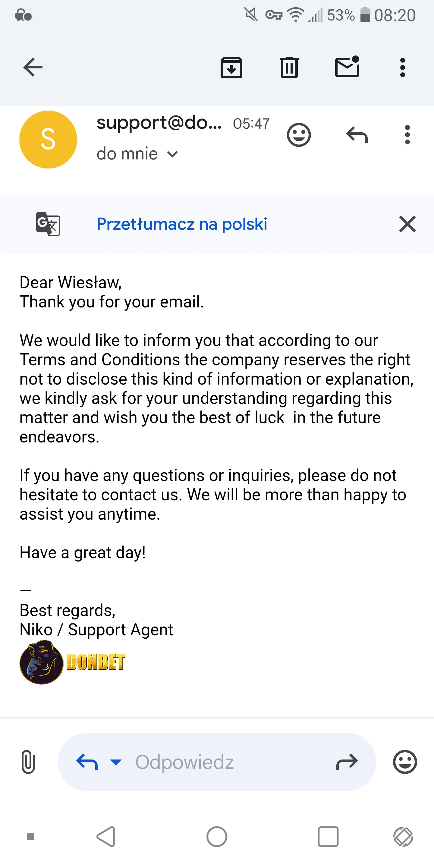Open the emoji picker in the reply bar
Screen dimensions: 434x868
click(x=405, y=762)
